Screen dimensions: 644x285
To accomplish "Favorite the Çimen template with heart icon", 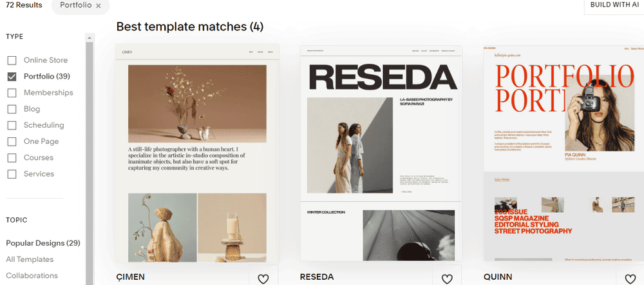I will coord(263,279).
